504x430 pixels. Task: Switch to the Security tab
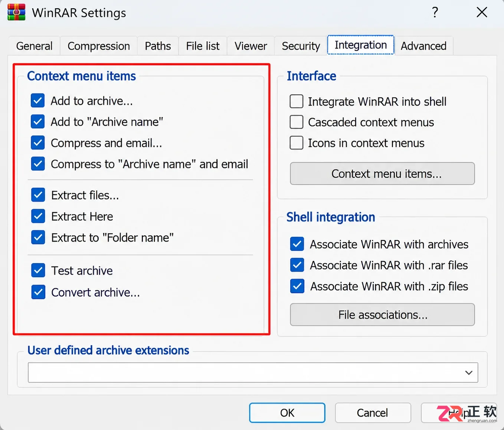coord(301,46)
